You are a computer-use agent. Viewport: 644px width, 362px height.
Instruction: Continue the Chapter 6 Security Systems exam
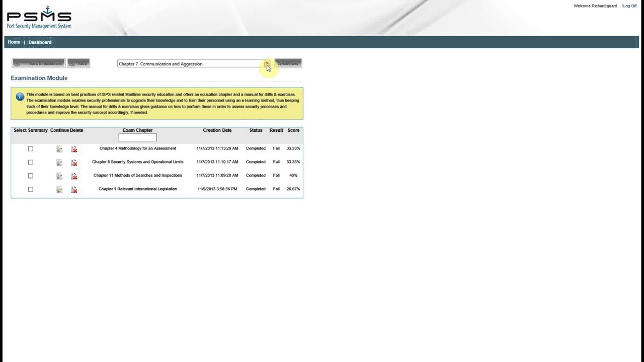(x=59, y=162)
